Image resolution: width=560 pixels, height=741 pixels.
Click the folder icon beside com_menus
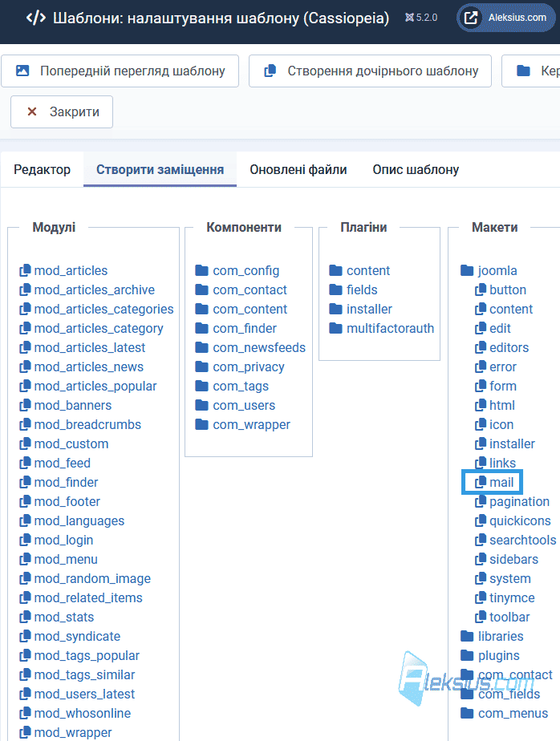pyautogui.click(x=467, y=713)
